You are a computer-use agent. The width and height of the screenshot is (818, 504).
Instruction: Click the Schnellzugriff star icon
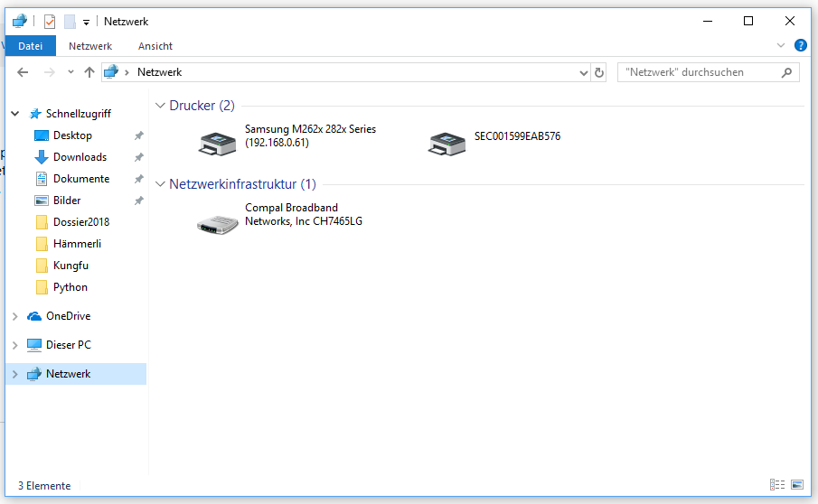(x=35, y=114)
